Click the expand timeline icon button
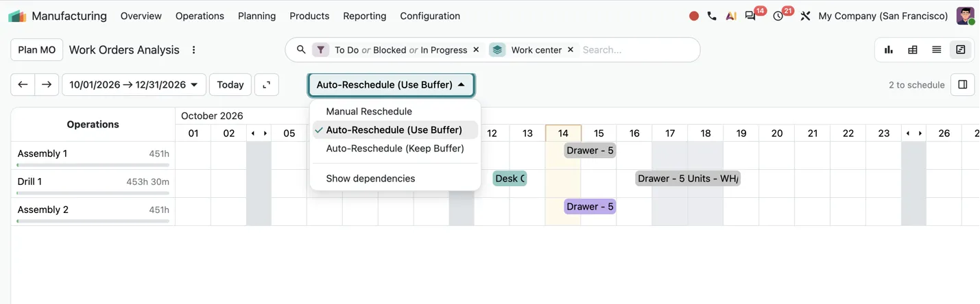 (x=267, y=85)
